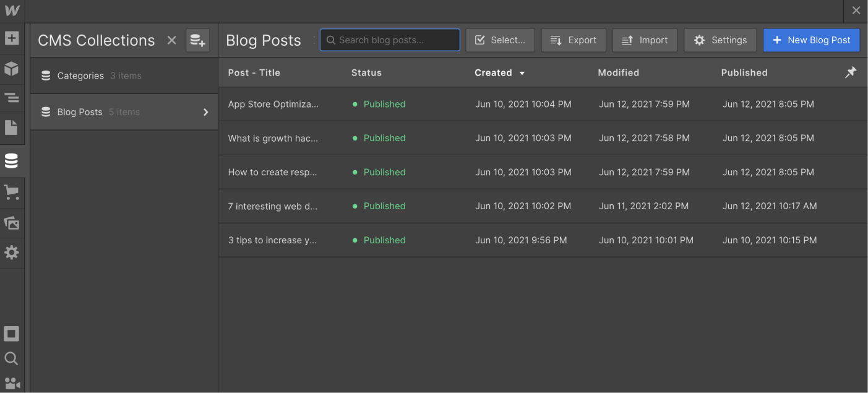Screen dimensions: 868x393
Task: Open the Pages panel
Action: [x=12, y=127]
